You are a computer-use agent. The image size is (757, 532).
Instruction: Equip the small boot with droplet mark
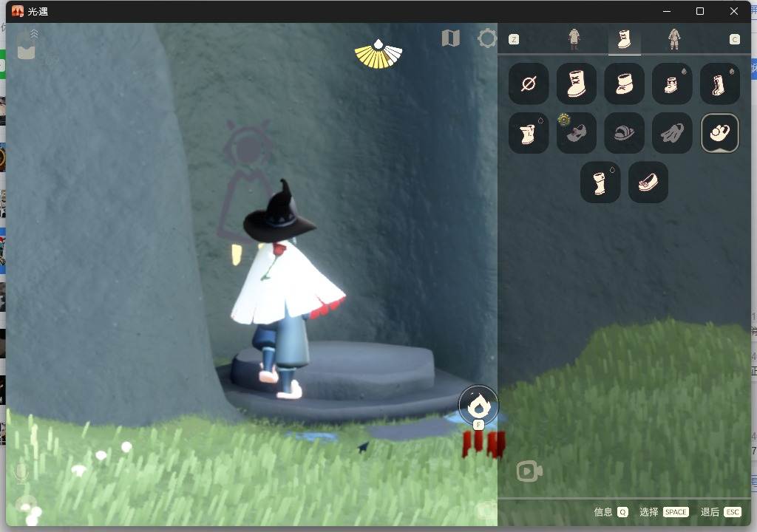pos(672,83)
